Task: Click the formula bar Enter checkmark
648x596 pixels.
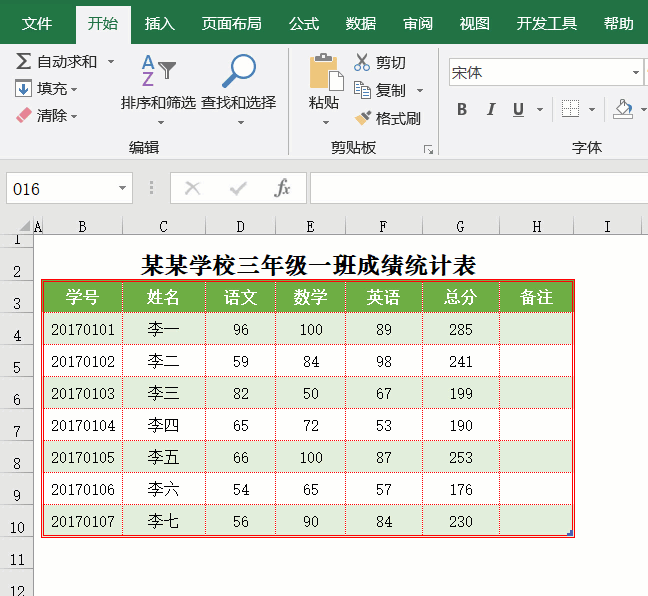Action: point(238,188)
